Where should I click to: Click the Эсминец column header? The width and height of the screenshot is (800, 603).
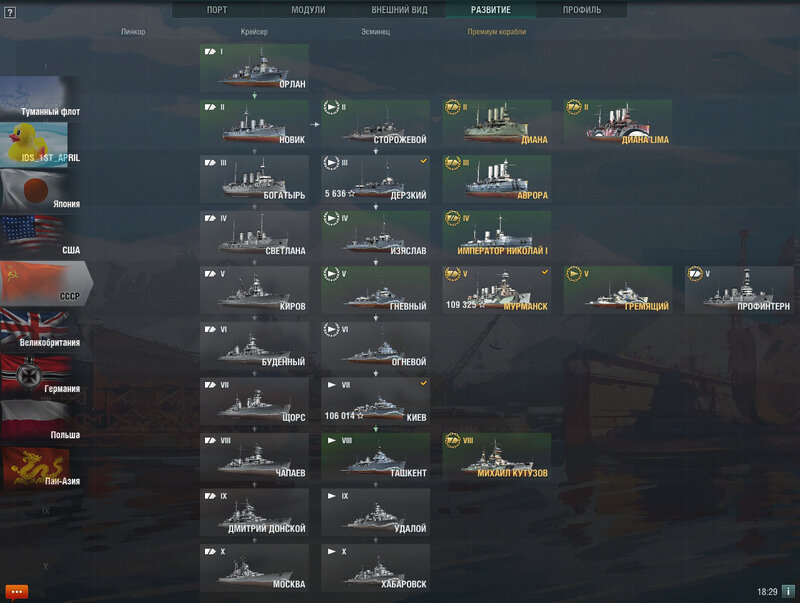pos(376,32)
